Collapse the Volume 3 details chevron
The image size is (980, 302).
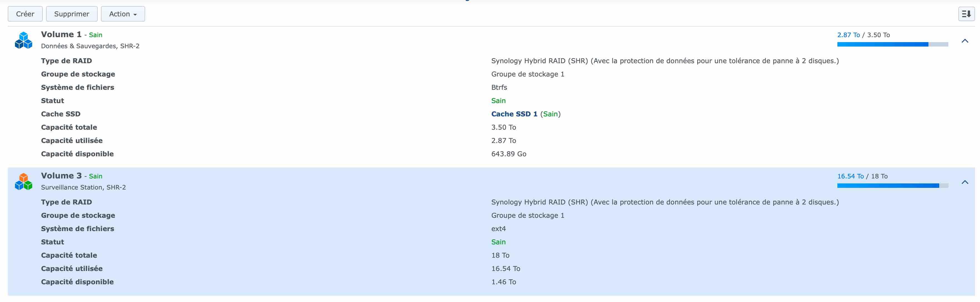click(964, 182)
